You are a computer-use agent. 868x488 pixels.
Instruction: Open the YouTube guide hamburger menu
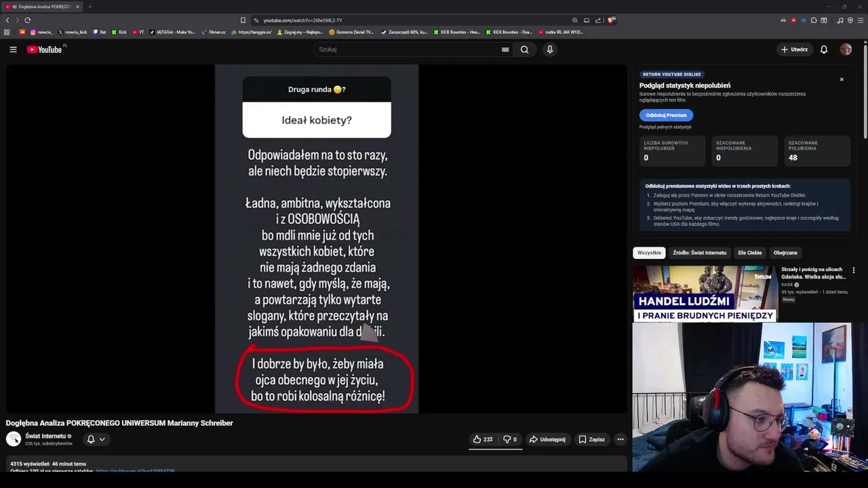tap(13, 49)
